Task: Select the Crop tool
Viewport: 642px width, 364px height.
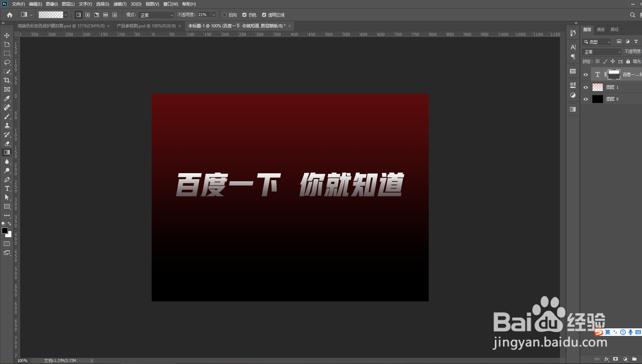Action: click(x=7, y=80)
